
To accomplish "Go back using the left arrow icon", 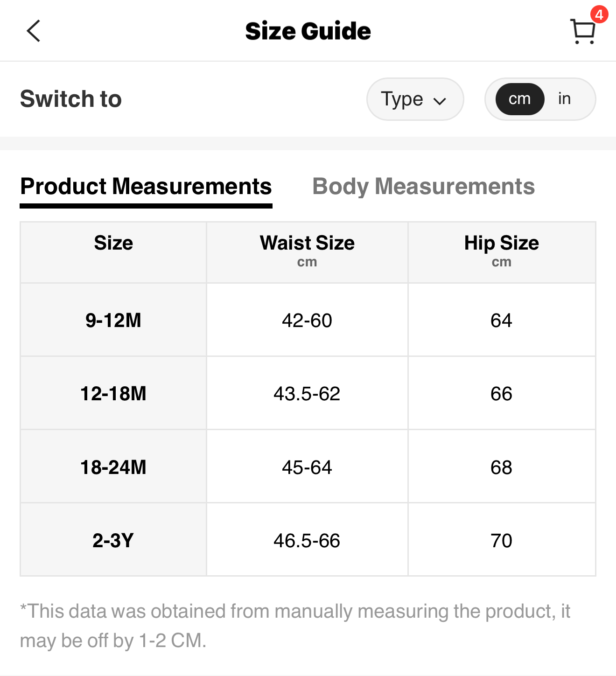I will tap(34, 31).
